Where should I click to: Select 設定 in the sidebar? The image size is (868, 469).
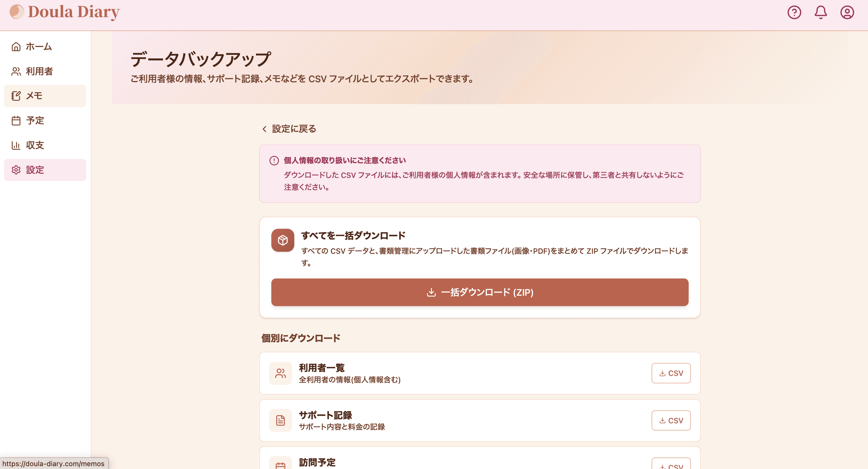click(45, 170)
